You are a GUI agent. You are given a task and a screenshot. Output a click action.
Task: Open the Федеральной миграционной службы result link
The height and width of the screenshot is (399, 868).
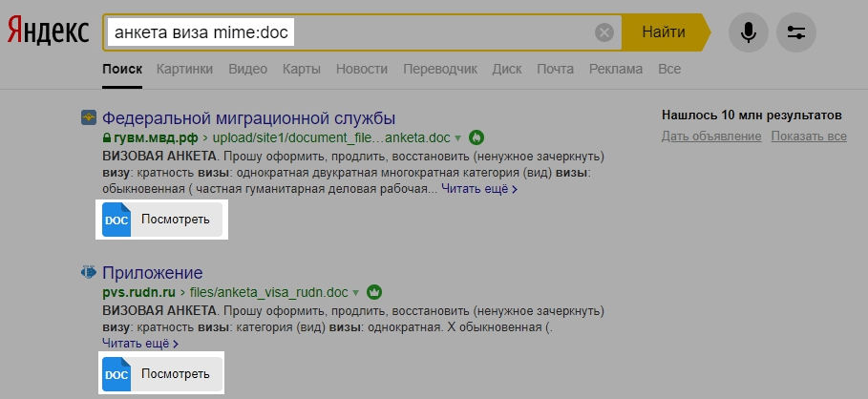(248, 118)
